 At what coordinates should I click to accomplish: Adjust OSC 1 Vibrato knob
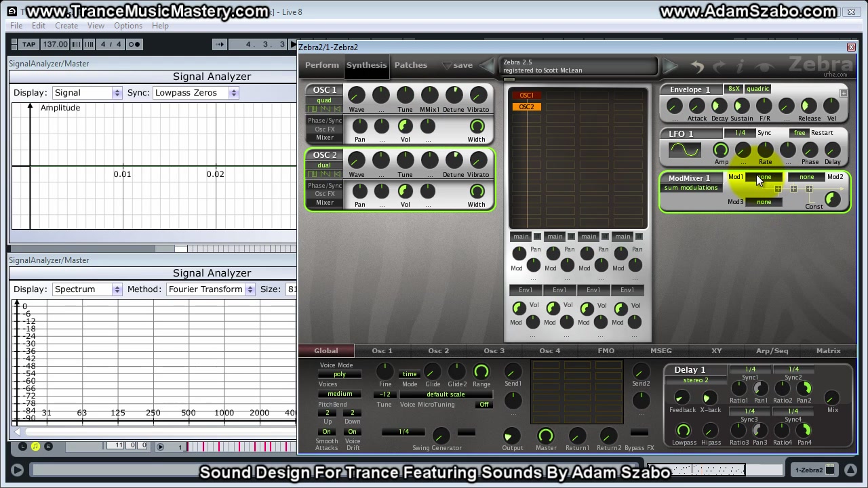(477, 96)
